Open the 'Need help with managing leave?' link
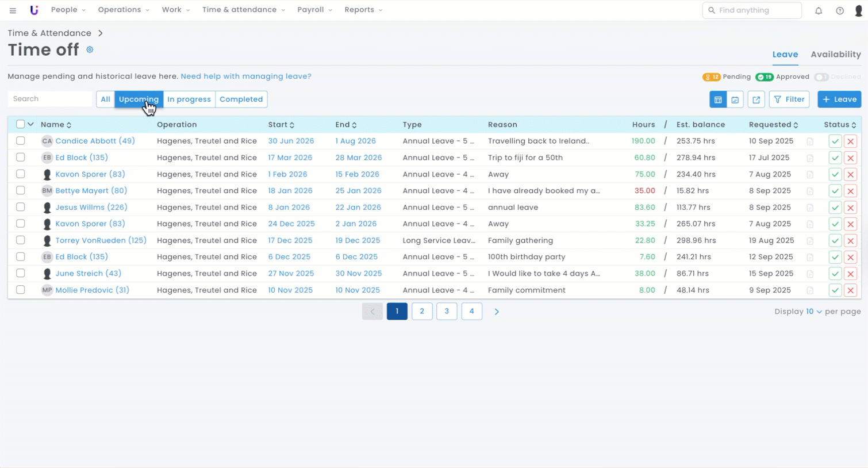 point(245,76)
